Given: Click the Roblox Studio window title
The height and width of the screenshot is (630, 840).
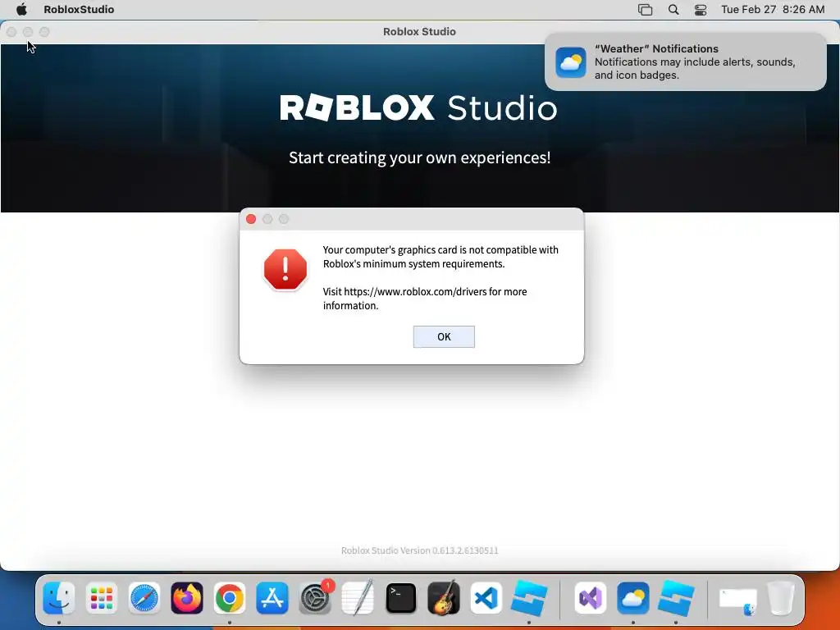Looking at the screenshot, I should click(419, 32).
